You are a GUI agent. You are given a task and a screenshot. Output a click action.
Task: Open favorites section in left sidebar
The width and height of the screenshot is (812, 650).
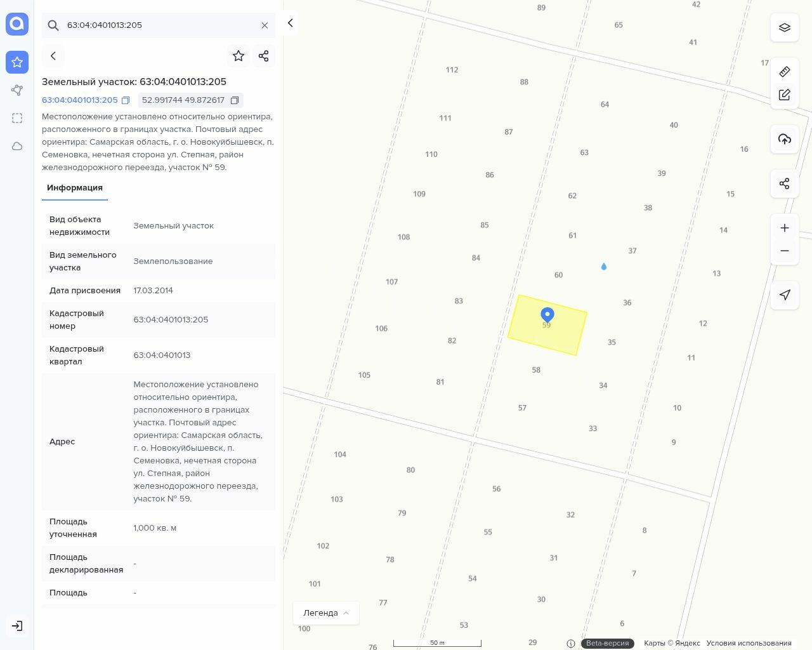point(17,62)
